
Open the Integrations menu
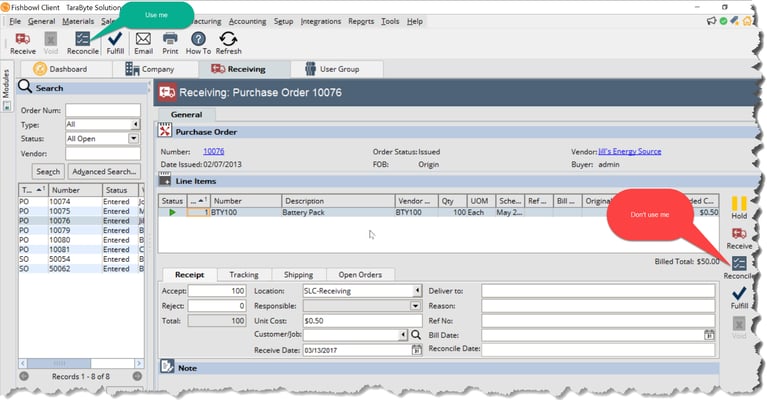[x=321, y=21]
